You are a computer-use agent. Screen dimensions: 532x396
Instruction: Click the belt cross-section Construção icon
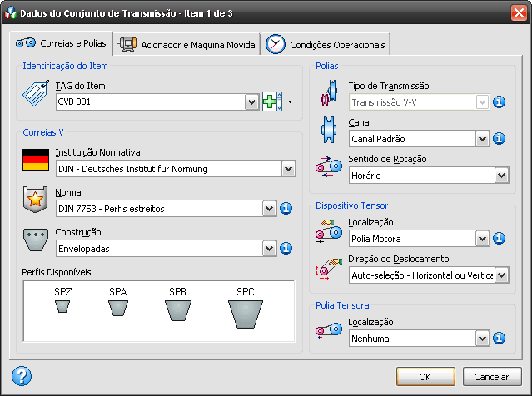coord(35,240)
